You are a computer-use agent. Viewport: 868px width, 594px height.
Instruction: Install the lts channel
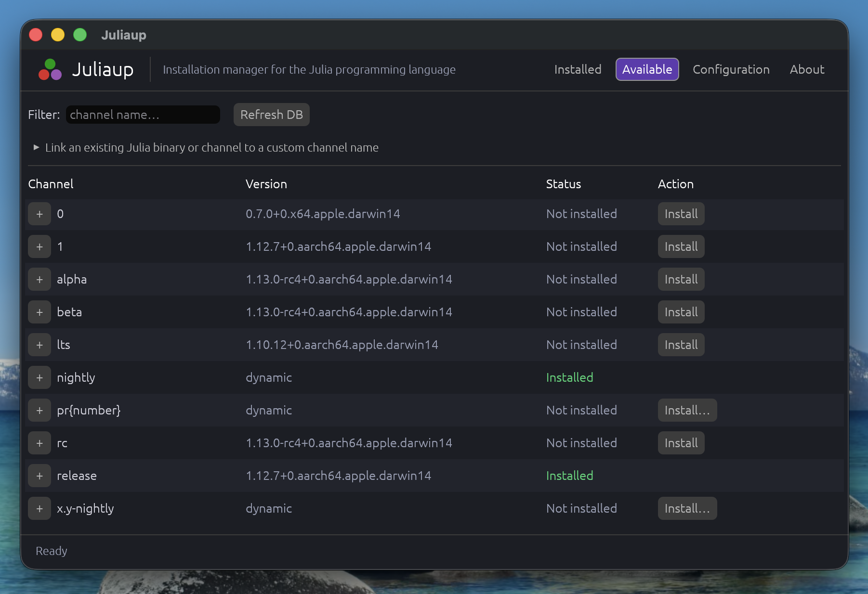(x=681, y=345)
